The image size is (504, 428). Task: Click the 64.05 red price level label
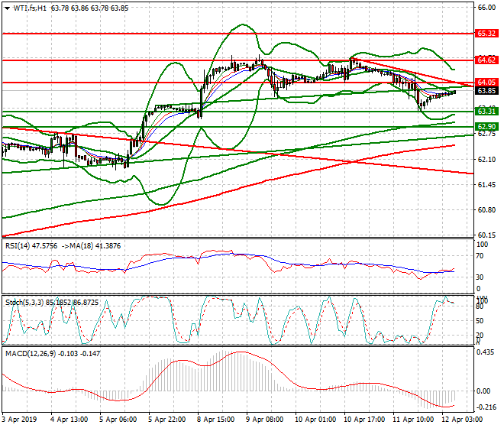point(486,82)
